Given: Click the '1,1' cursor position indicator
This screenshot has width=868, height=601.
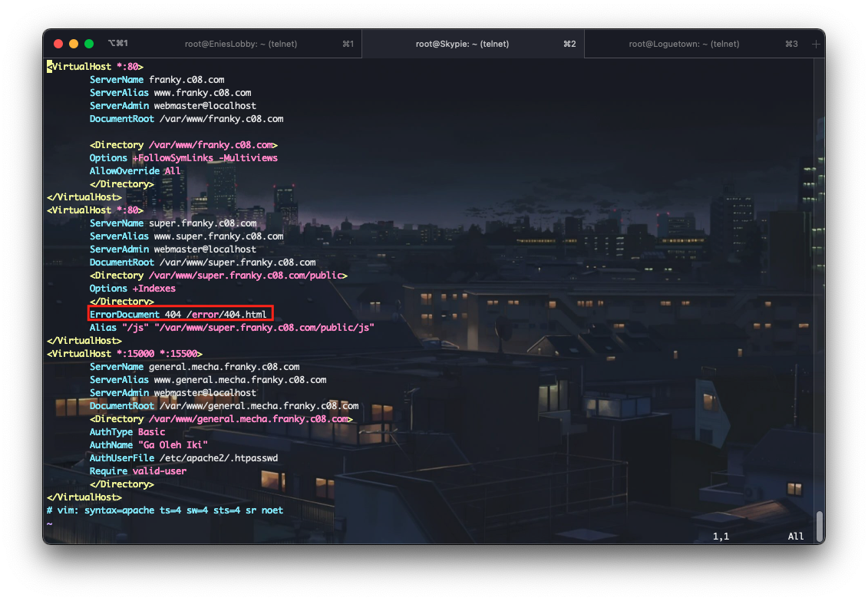Looking at the screenshot, I should pyautogui.click(x=721, y=537).
